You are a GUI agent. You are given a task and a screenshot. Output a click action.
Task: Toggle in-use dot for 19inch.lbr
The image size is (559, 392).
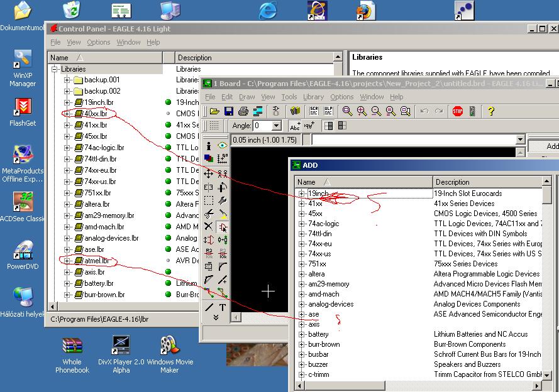(x=169, y=102)
